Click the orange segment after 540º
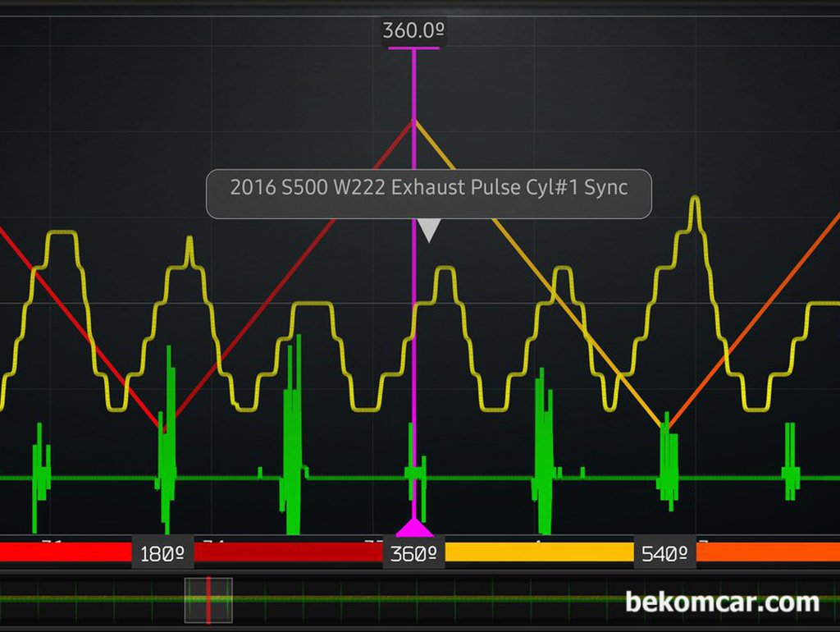 pos(767,553)
